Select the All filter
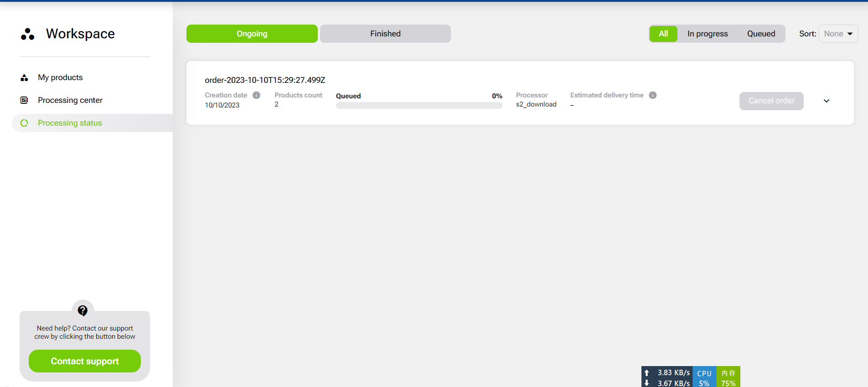The height and width of the screenshot is (387, 868). [663, 34]
